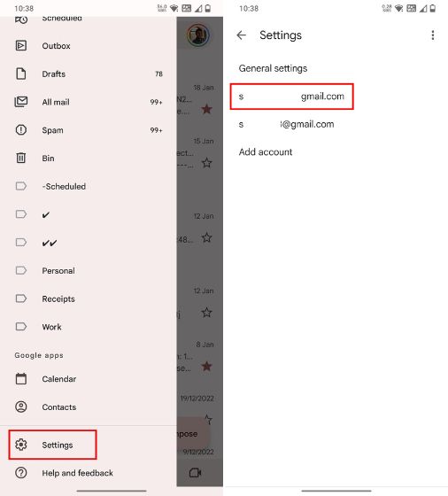Click the Spam exclamation icon

coord(21,130)
